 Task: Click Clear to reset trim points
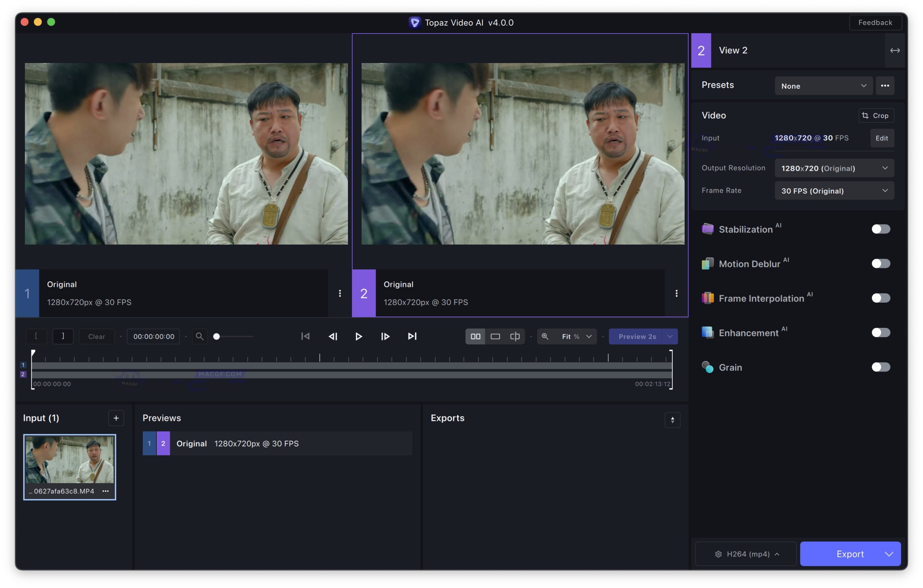96,336
